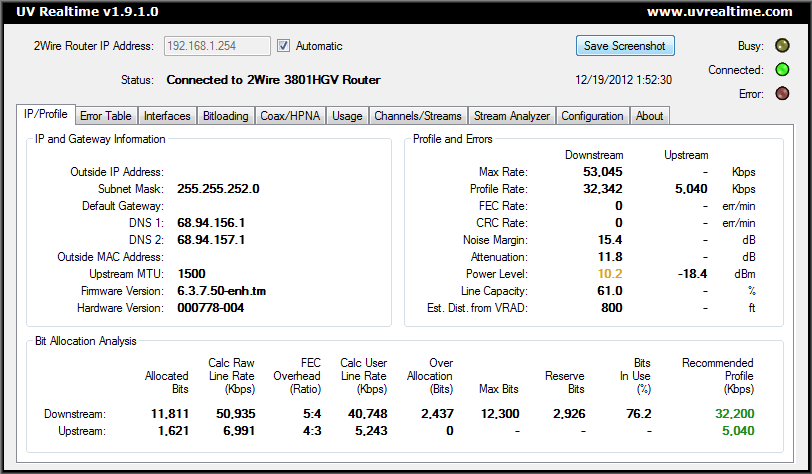Viewport: 812px width, 474px height.
Task: Open the Interfaces tab
Action: click(x=166, y=116)
